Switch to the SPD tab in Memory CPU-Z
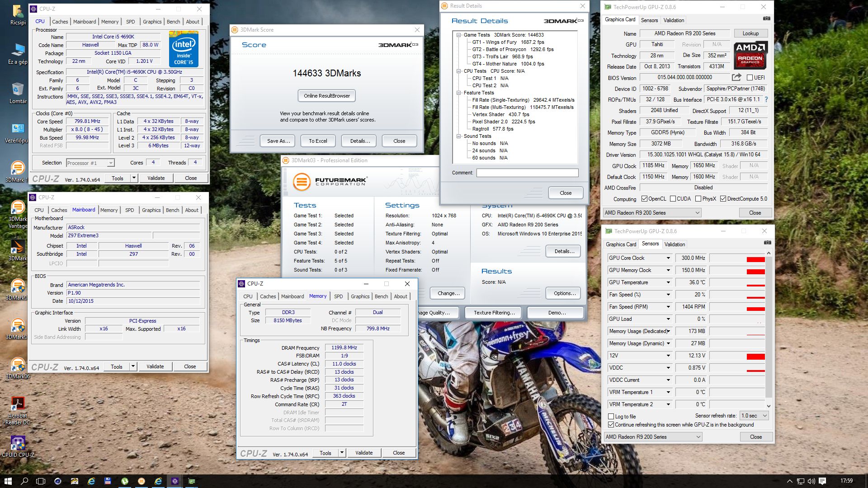Screen dimensions: 868x488 [338, 296]
